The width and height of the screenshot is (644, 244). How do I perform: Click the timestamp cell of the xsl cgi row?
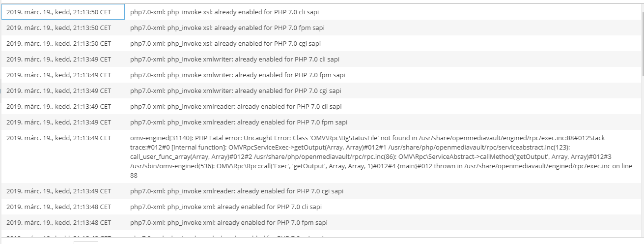63,43
